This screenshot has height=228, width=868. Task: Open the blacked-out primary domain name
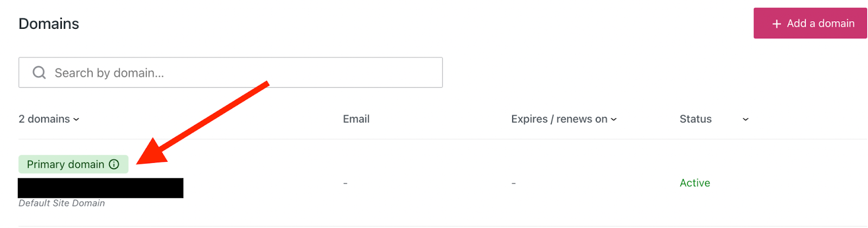[x=100, y=188]
